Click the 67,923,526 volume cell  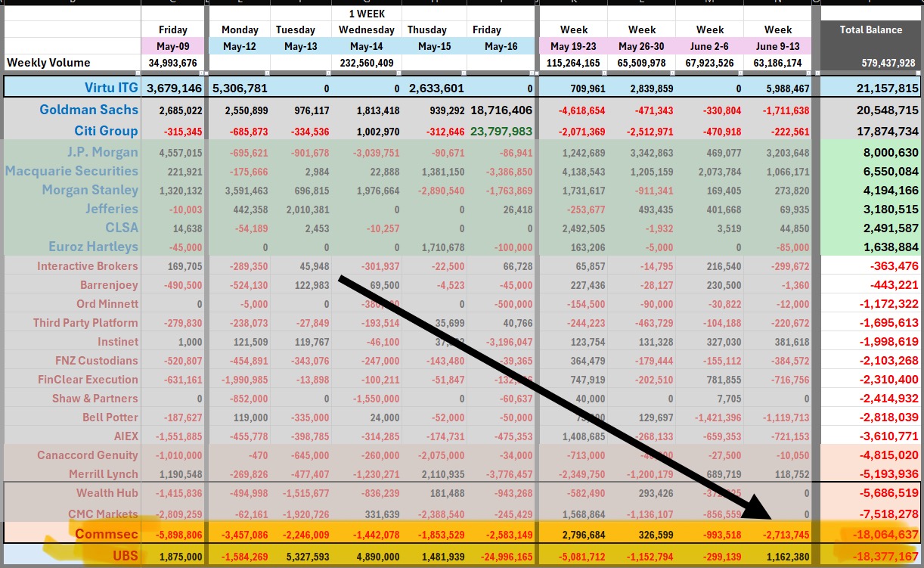click(710, 63)
